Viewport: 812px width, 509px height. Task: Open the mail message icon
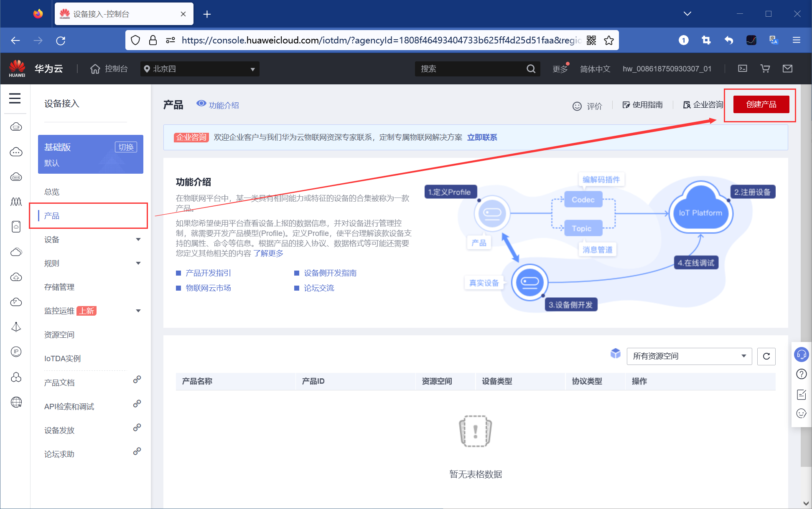pyautogui.click(x=787, y=68)
